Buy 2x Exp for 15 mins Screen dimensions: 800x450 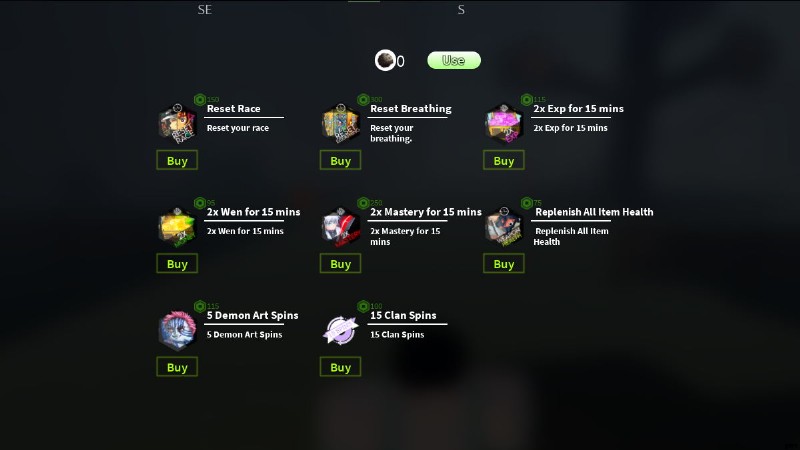click(x=504, y=161)
